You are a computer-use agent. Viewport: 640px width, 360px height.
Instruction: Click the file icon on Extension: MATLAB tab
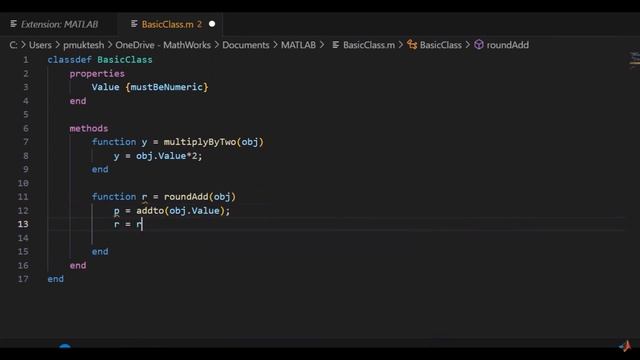[x=13, y=24]
